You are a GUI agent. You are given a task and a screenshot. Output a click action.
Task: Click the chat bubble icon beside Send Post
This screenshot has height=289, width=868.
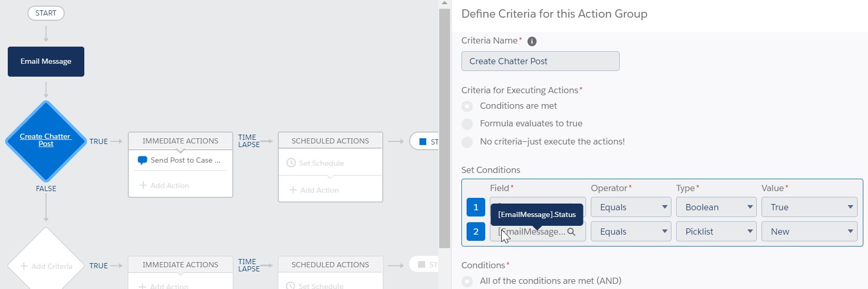click(142, 161)
